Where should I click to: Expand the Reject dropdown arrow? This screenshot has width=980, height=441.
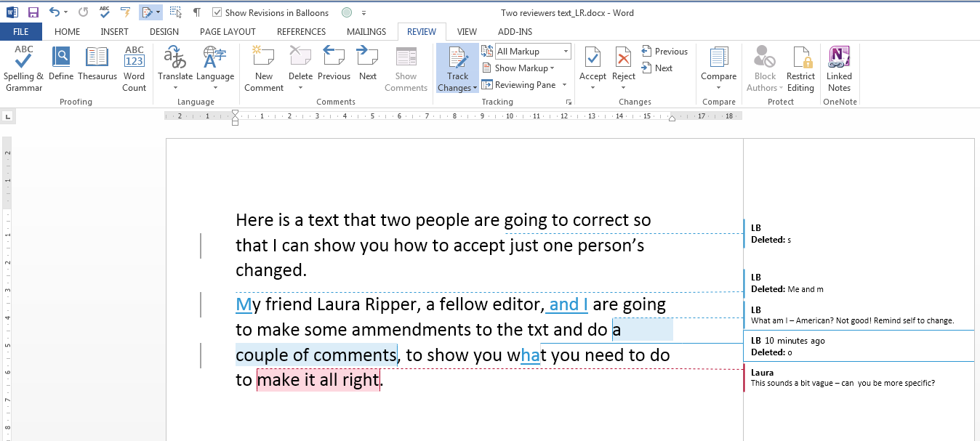(x=624, y=88)
